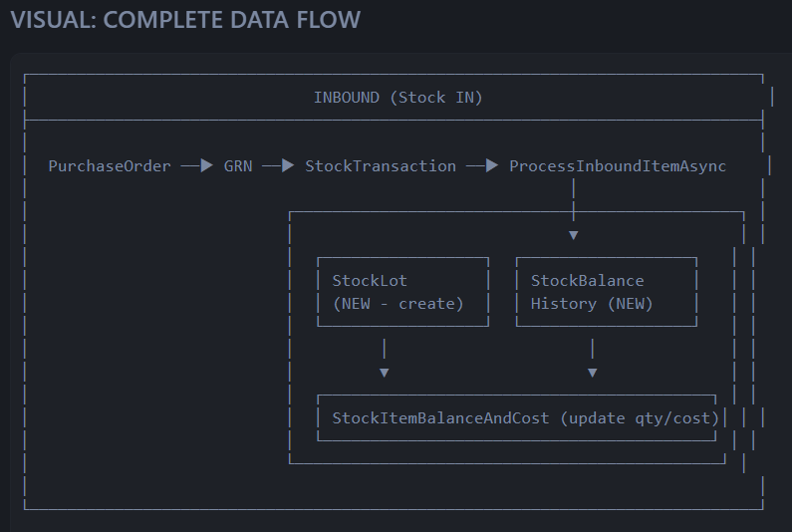This screenshot has width=792, height=532.
Task: Click the down arrowhead beneath the StockLot box
Action: (384, 373)
